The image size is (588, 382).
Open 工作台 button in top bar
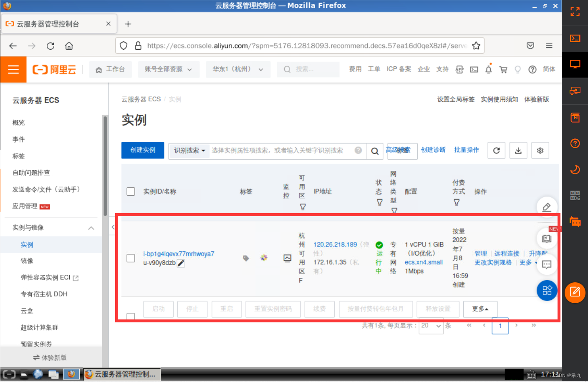pos(111,69)
